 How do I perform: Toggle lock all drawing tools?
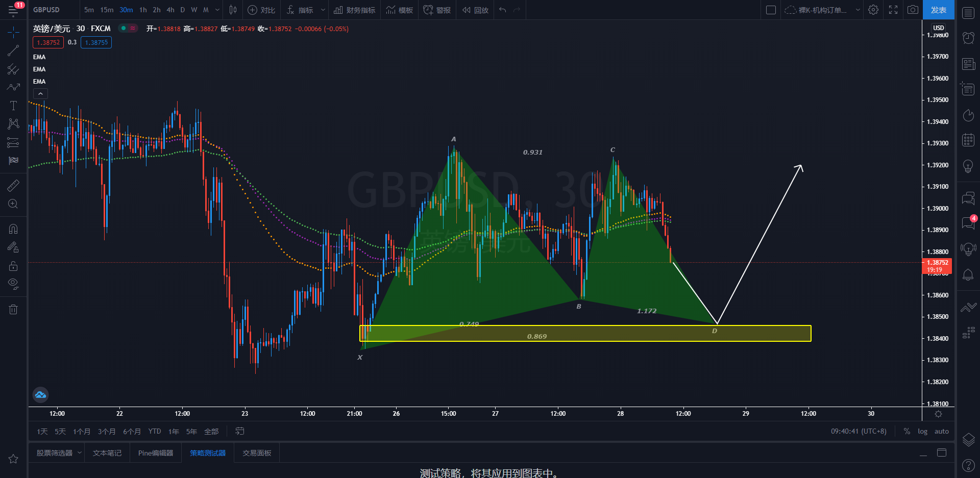[x=13, y=266]
